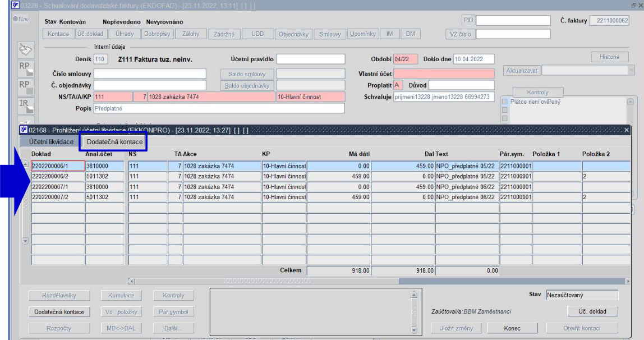Image resolution: width=644 pixels, height=340 pixels.
Task: Click the Vol. položky button
Action: pos(121,312)
